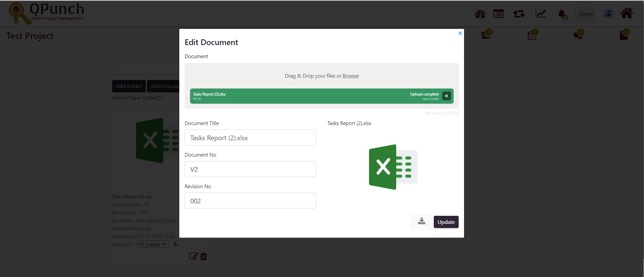Download version via small blue download icon
Image resolution: width=644 pixels, height=277 pixels.
[175, 244]
